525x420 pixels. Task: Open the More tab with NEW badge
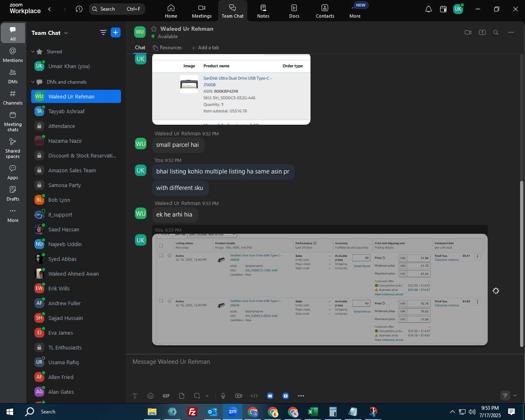(x=356, y=11)
